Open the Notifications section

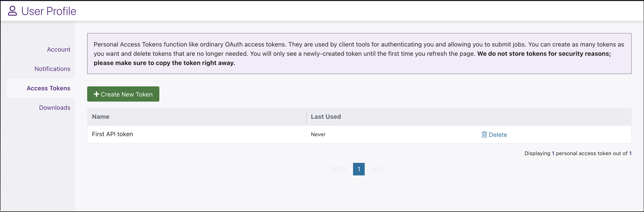tap(52, 69)
